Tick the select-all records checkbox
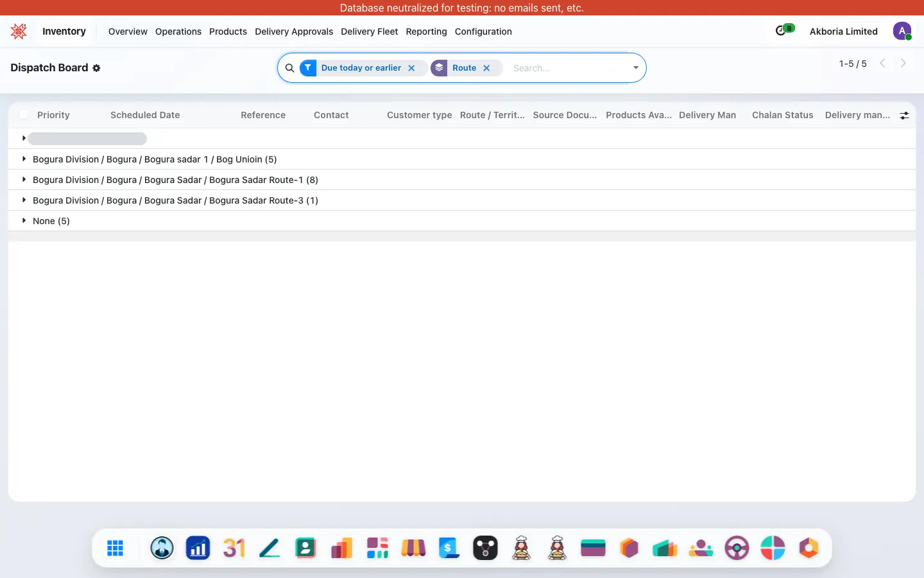The height and width of the screenshot is (578, 924). (24, 115)
